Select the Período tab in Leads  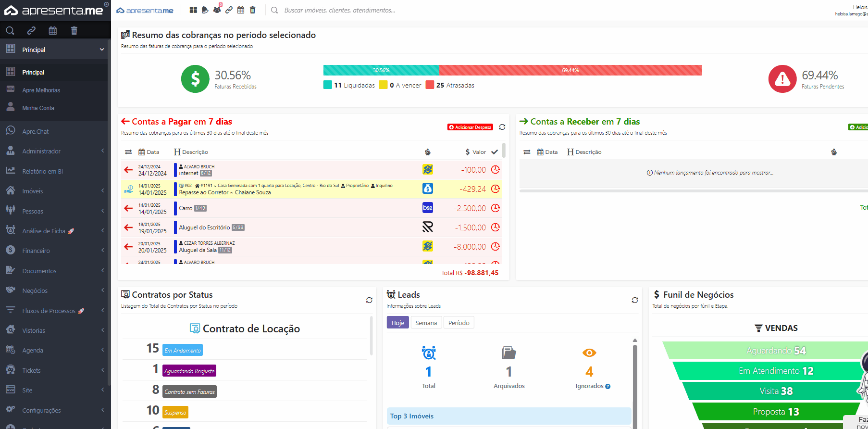(x=459, y=323)
